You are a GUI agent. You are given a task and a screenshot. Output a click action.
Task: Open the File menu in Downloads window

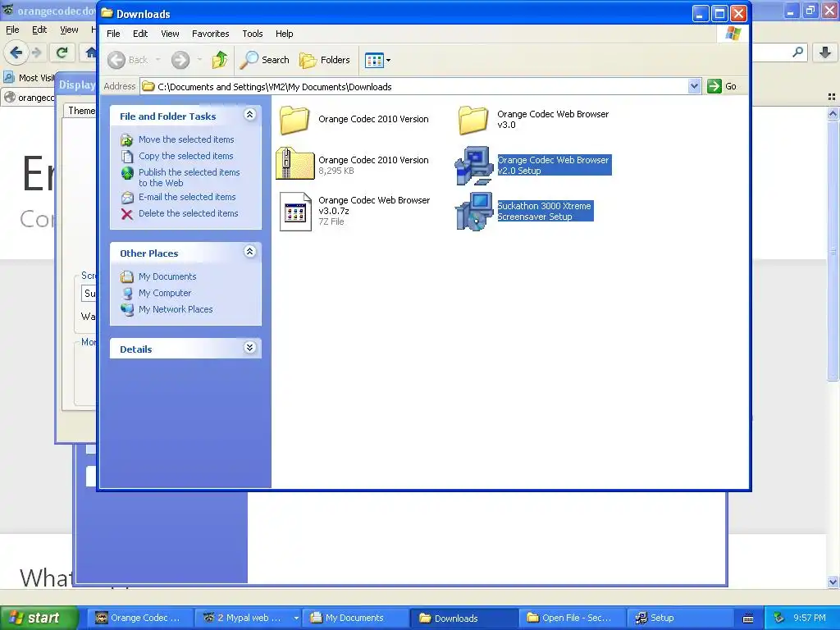pyautogui.click(x=113, y=33)
